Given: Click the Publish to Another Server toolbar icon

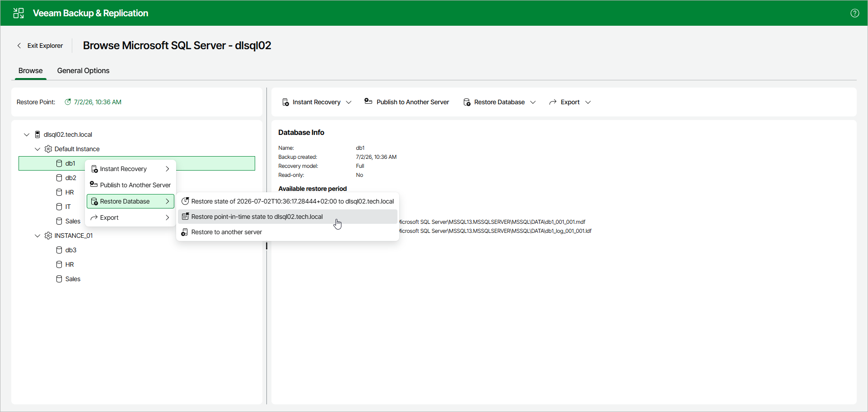Looking at the screenshot, I should coord(368,102).
